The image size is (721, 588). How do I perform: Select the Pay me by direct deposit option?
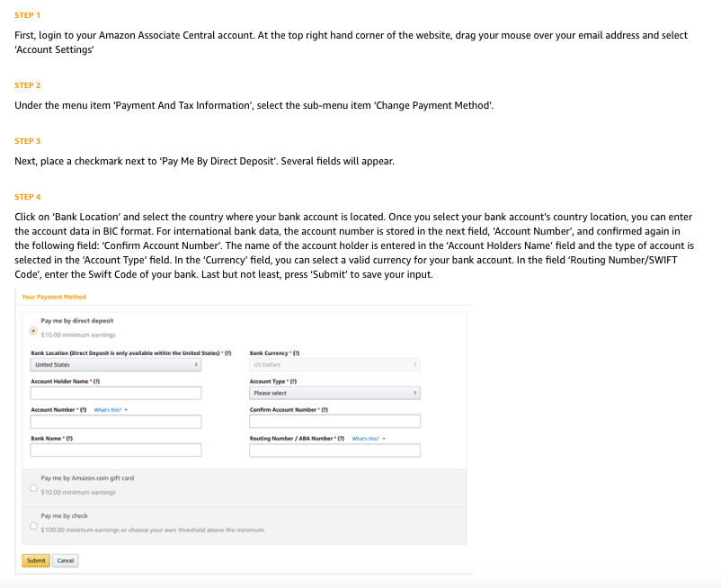pos(34,327)
